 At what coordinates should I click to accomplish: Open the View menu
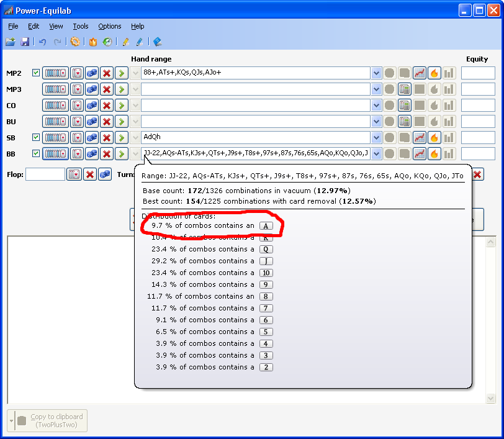click(x=56, y=26)
